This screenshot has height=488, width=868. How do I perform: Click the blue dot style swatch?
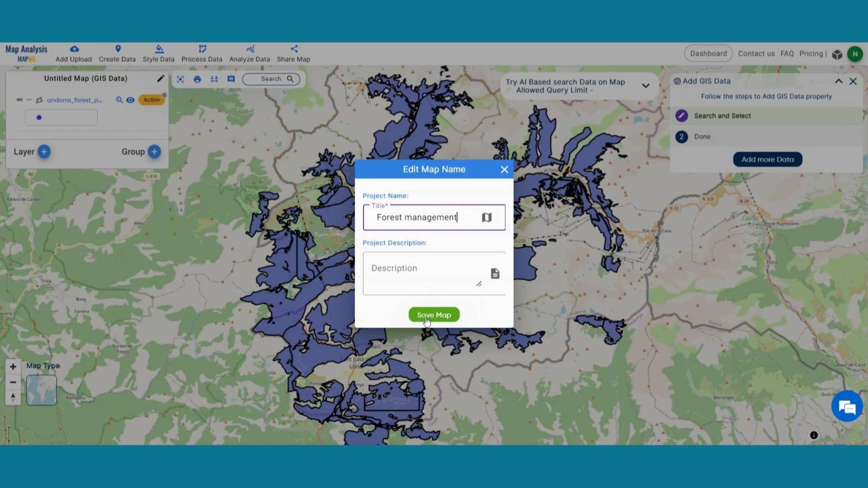(x=39, y=118)
